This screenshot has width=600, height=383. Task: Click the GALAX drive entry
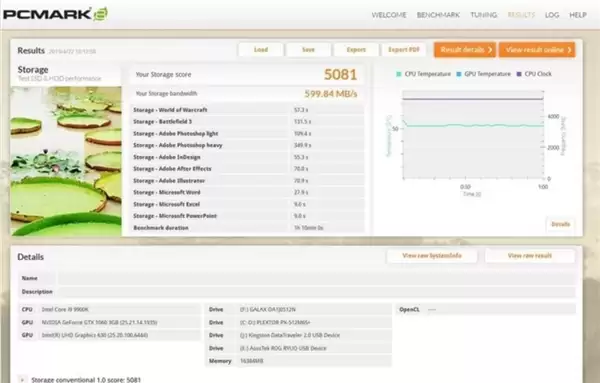click(x=298, y=309)
